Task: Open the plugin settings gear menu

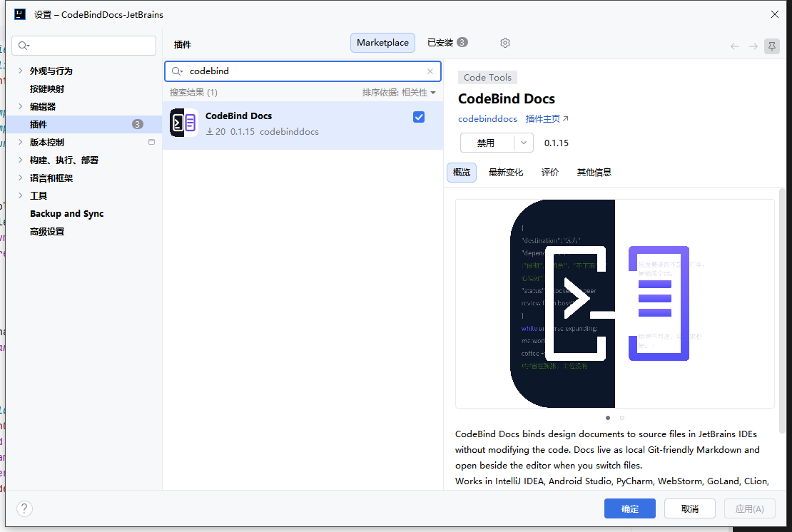Action: tap(504, 43)
